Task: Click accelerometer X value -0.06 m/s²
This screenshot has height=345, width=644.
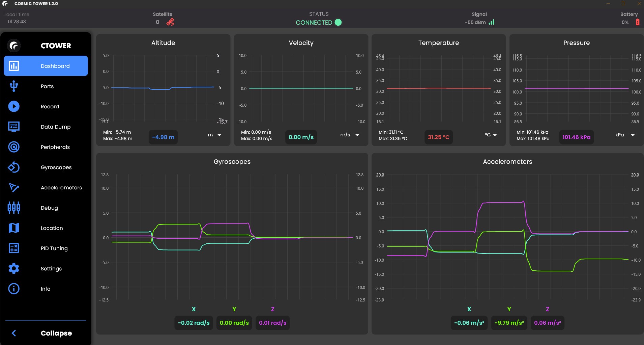Action: pos(469,323)
